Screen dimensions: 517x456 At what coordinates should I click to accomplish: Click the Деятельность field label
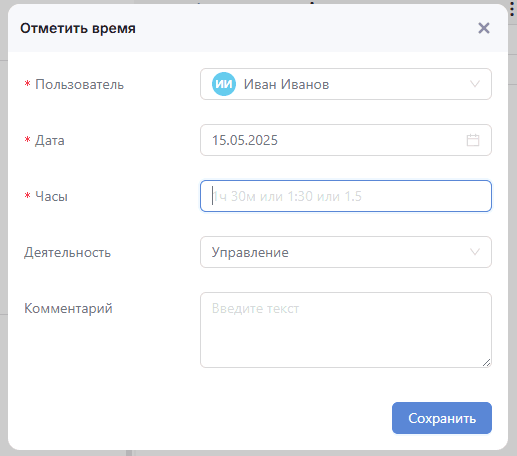[x=67, y=252]
